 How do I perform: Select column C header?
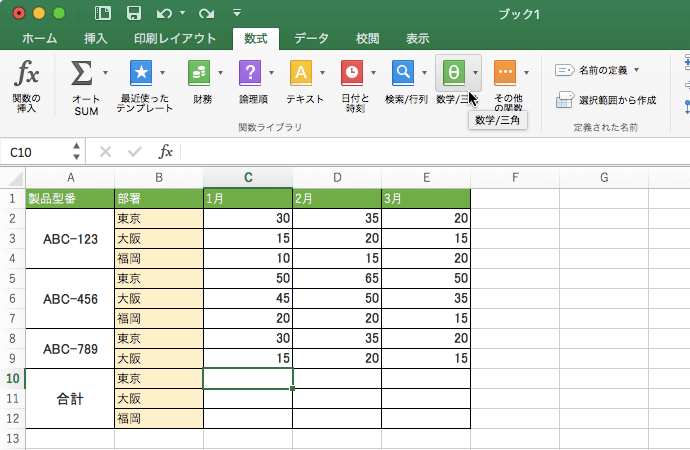point(248,178)
